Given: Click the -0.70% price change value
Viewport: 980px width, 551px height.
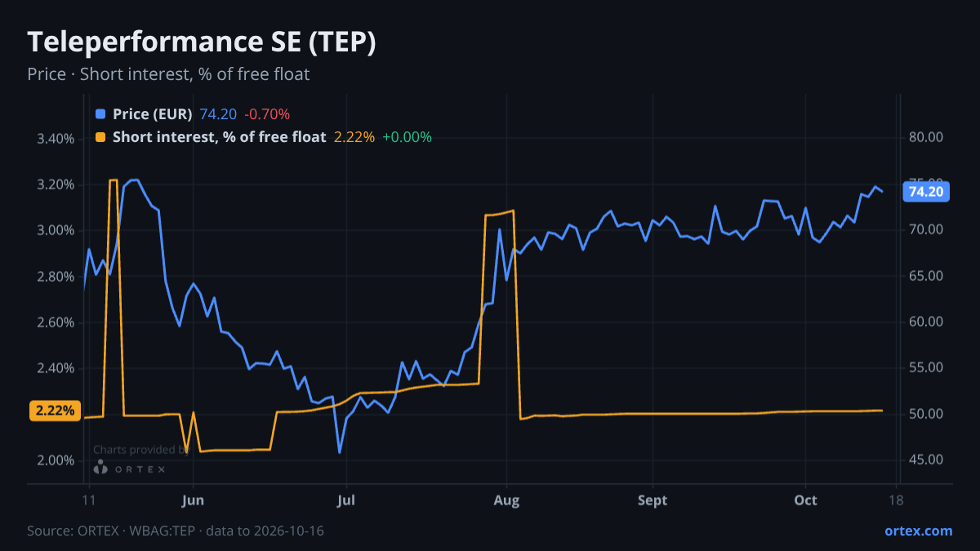Looking at the screenshot, I should [267, 113].
